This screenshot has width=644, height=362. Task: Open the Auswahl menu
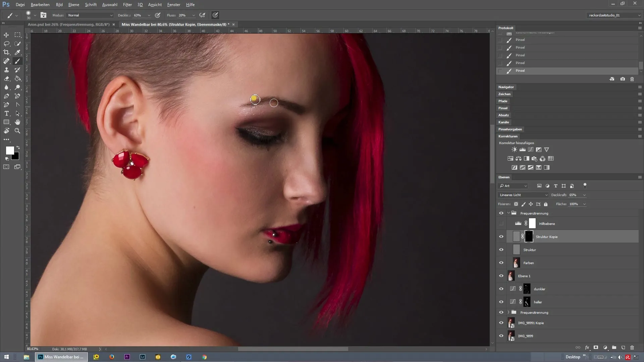click(x=110, y=5)
